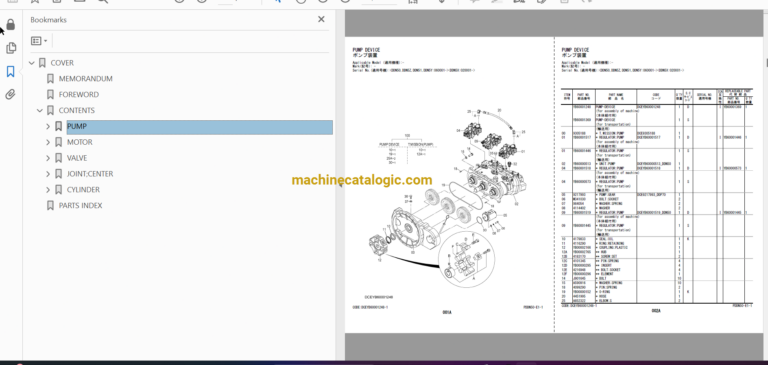Image resolution: width=768 pixels, height=365 pixels.
Task: Collapse the COVER bookmark tree
Action: (32, 63)
